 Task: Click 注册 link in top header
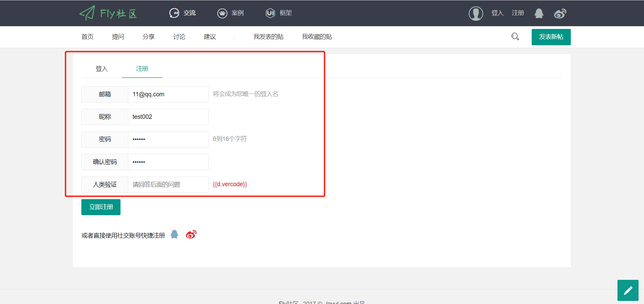[x=518, y=13]
